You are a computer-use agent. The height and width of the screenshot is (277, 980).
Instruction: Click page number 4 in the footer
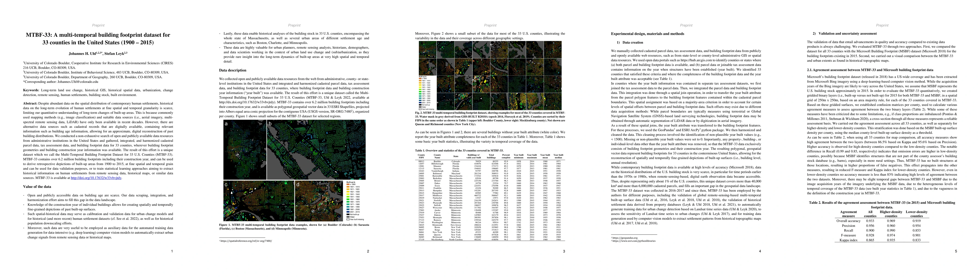(760, 251)
